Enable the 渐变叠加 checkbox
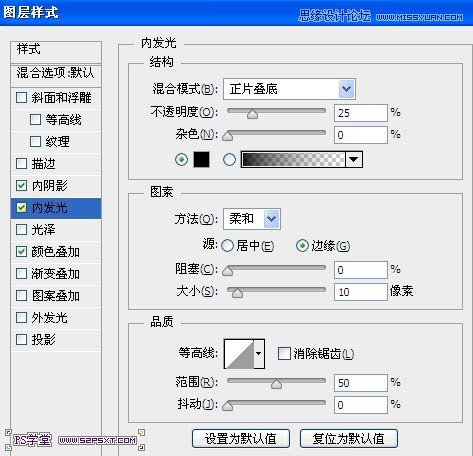473x456 pixels. click(22, 274)
